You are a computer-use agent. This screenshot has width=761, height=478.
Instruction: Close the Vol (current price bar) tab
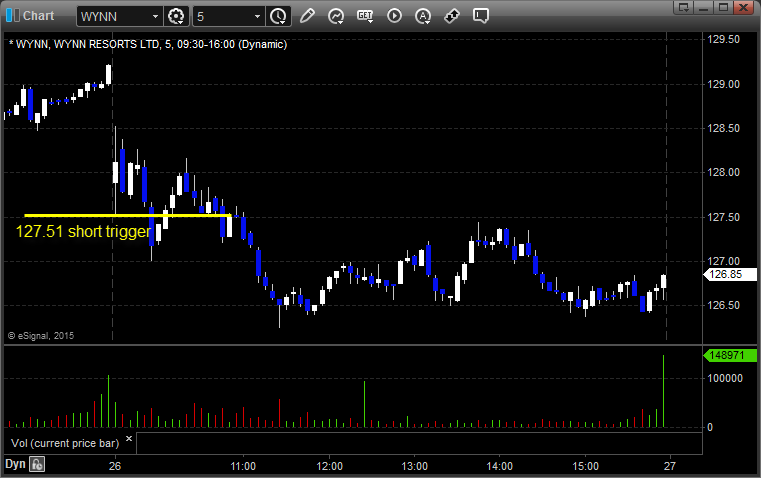click(128, 438)
